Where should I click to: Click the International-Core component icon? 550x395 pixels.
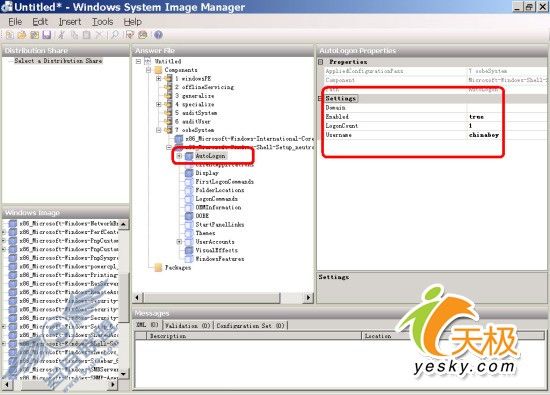179,139
